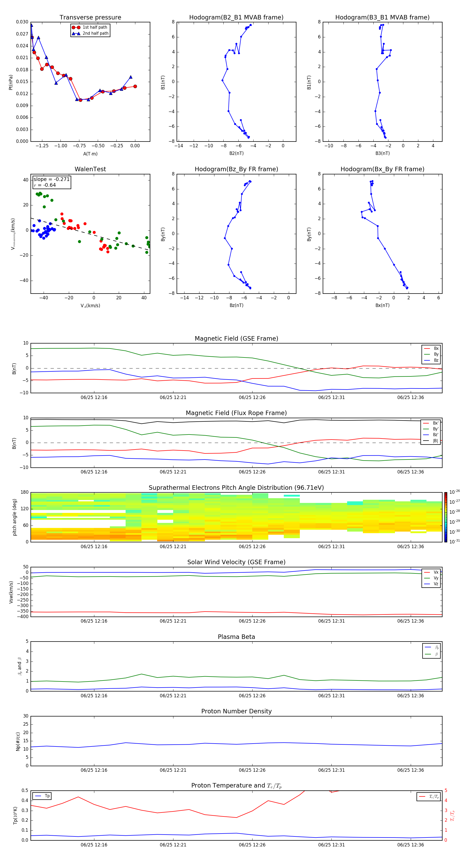
Task: Click the 'Hodogram(B2_B1 MVAB frame)' title
Action: pos(236,18)
